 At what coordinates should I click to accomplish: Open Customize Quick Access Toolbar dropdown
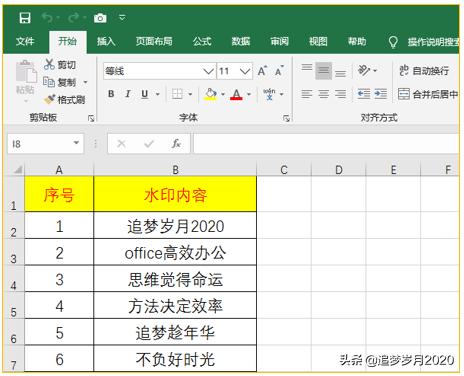122,18
